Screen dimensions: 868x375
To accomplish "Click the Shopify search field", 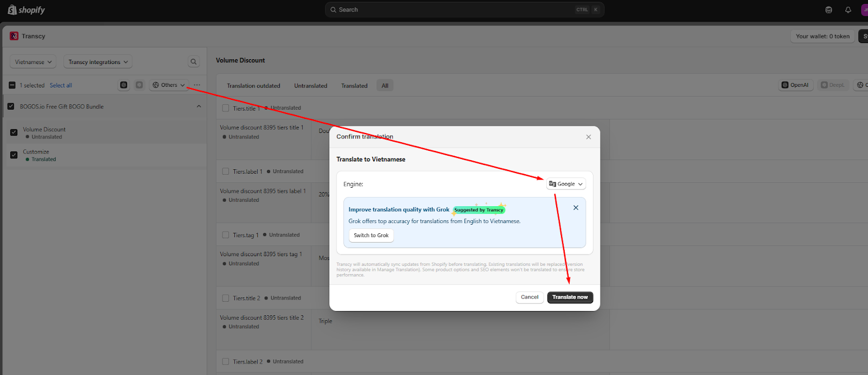I will pyautogui.click(x=465, y=10).
